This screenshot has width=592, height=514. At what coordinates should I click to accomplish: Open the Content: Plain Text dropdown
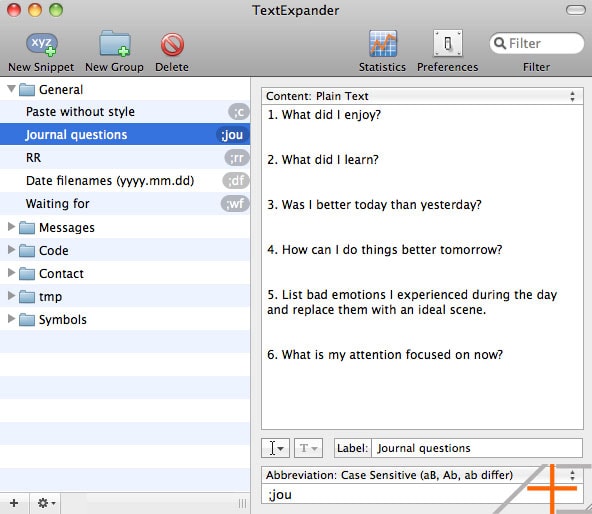[422, 96]
